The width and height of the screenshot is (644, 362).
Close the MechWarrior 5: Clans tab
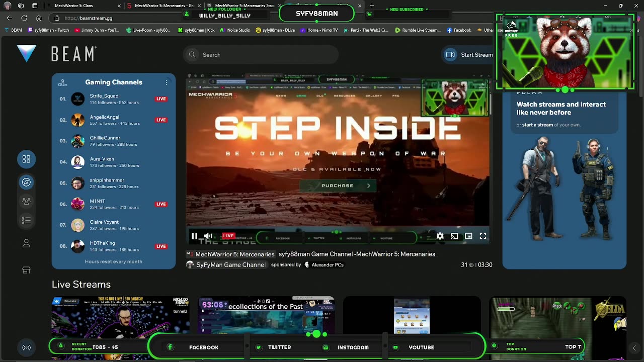point(119,6)
